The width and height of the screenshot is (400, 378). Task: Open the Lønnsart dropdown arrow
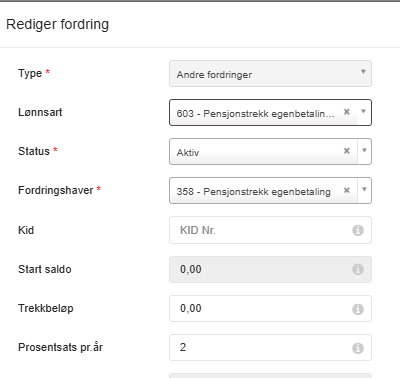364,112
